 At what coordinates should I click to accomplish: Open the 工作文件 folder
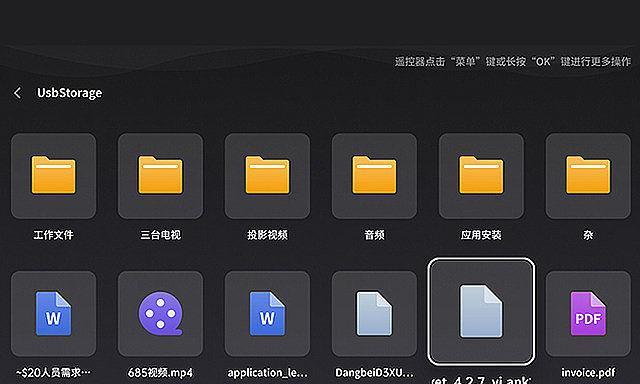pyautogui.click(x=53, y=176)
